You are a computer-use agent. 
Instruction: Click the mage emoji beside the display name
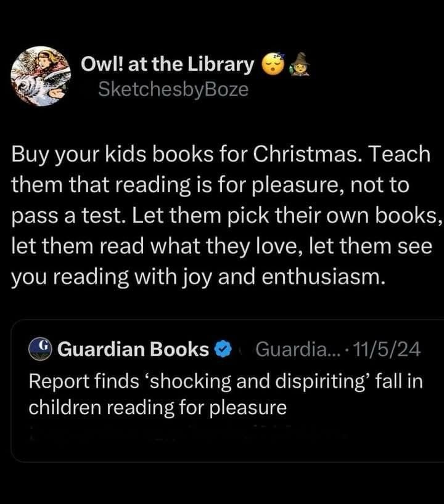[x=300, y=64]
